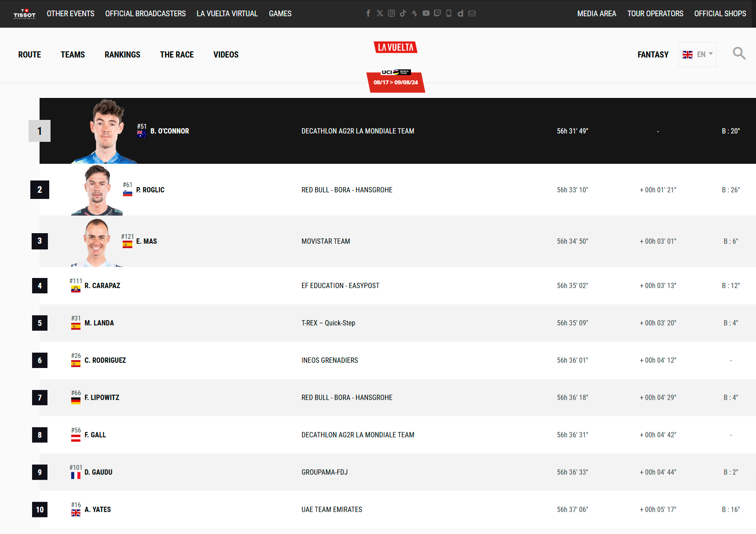Image resolution: width=756 pixels, height=534 pixels.
Task: Open rider D. GAUDU name
Action: point(98,472)
